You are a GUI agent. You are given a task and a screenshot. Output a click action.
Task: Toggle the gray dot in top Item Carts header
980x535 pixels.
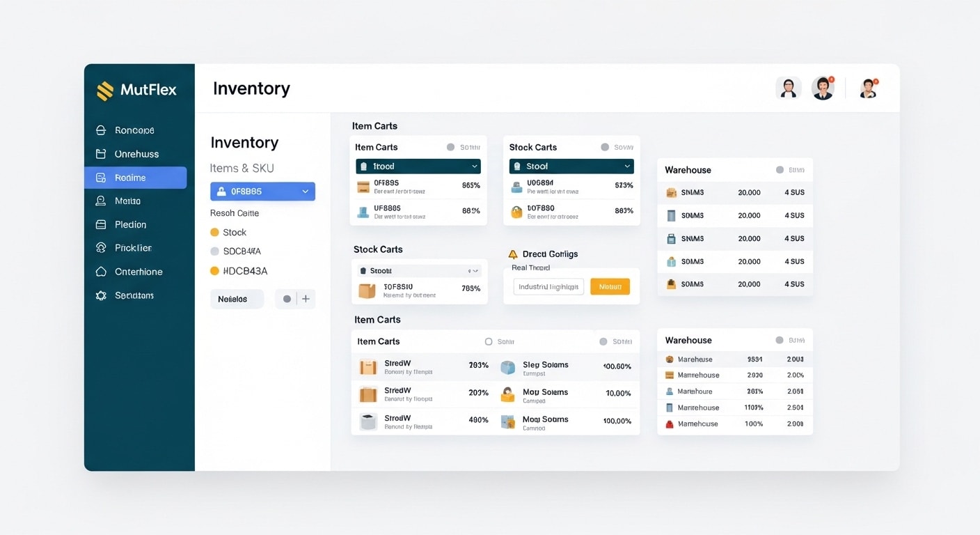point(450,147)
